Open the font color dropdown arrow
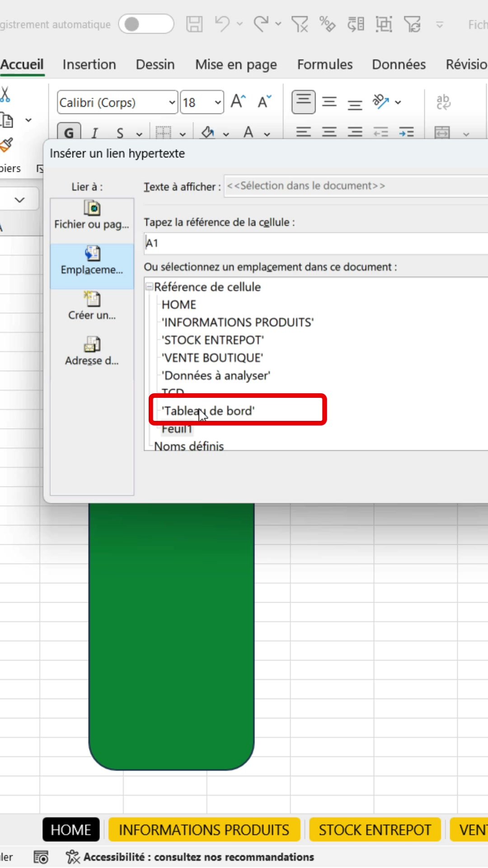The height and width of the screenshot is (868, 488). click(267, 134)
